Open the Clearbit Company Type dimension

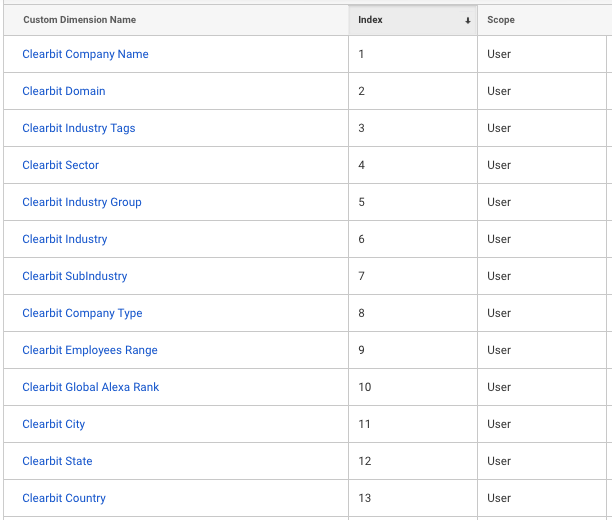click(x=82, y=313)
